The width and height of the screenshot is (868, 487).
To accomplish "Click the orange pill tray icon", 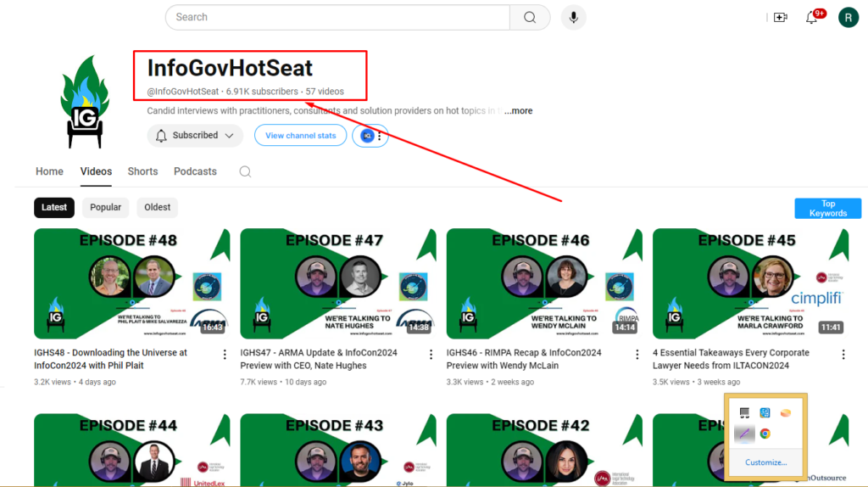I will point(786,412).
